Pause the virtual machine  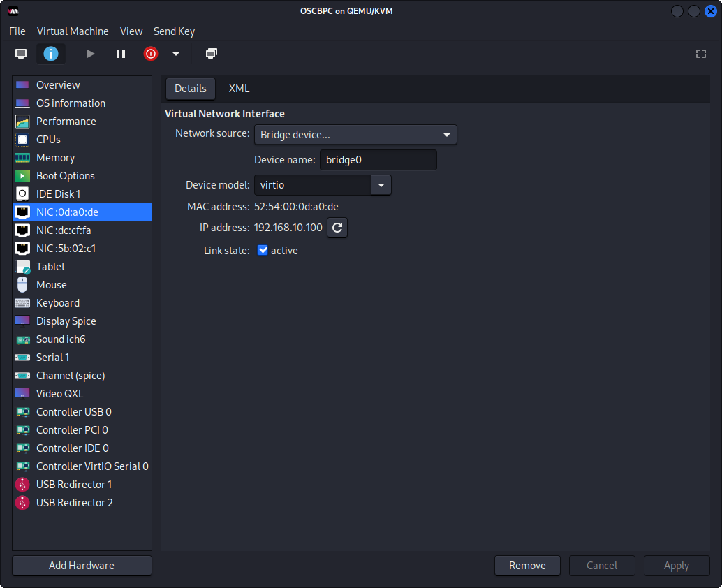coord(121,54)
